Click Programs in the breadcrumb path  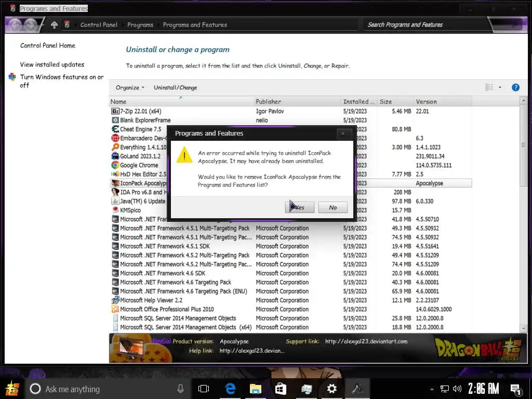[x=140, y=25]
